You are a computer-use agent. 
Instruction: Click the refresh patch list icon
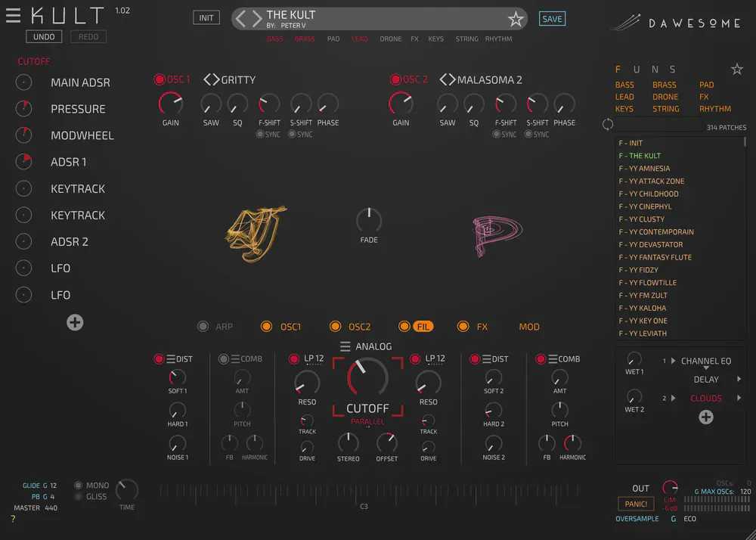point(608,125)
